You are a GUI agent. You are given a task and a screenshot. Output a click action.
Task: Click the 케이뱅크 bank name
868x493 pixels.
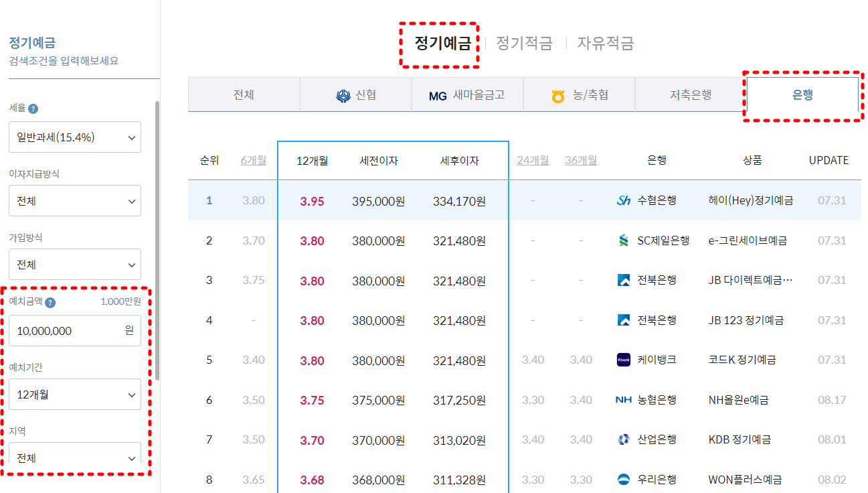(x=657, y=360)
